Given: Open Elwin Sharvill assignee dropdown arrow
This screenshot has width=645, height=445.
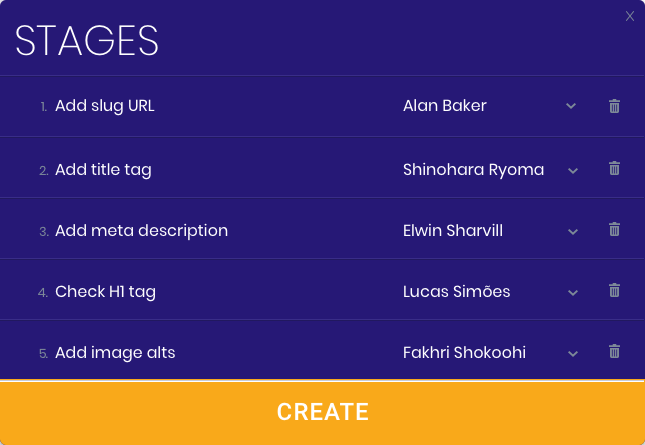Looking at the screenshot, I should pos(573,232).
